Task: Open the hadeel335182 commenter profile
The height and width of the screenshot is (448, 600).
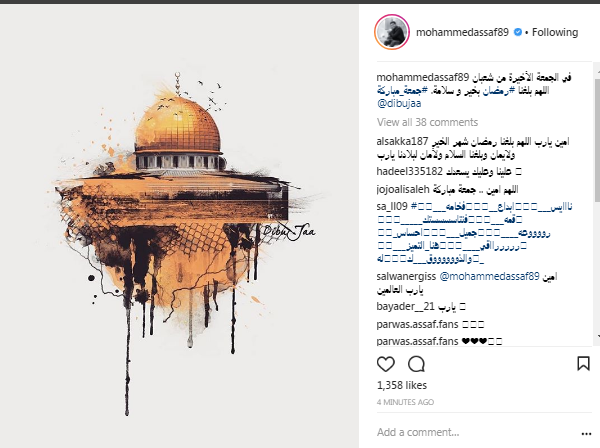Action: point(409,171)
